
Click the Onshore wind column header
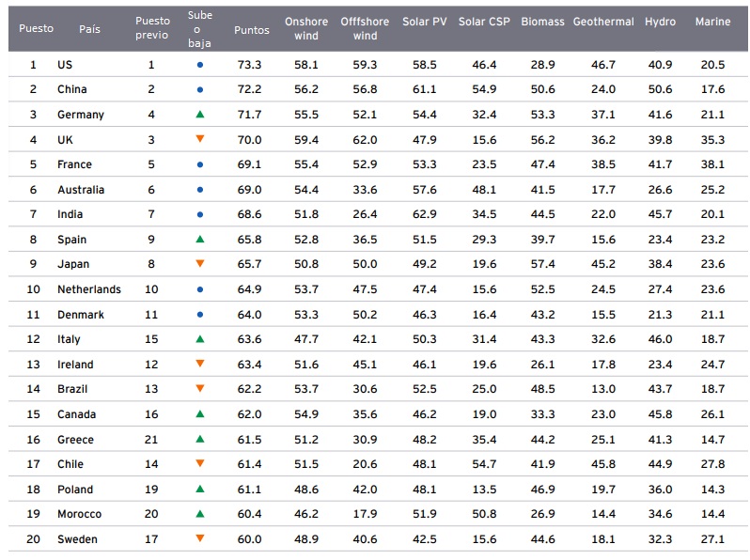[x=306, y=29]
